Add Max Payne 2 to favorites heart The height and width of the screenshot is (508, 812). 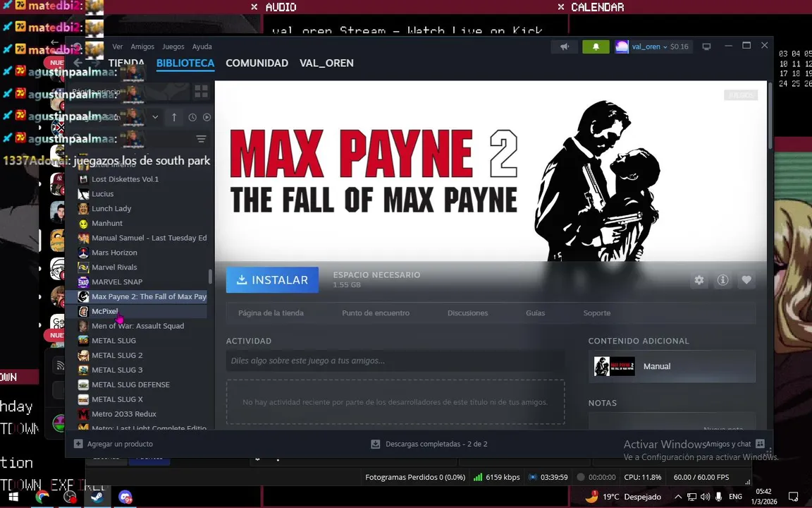[x=746, y=280]
